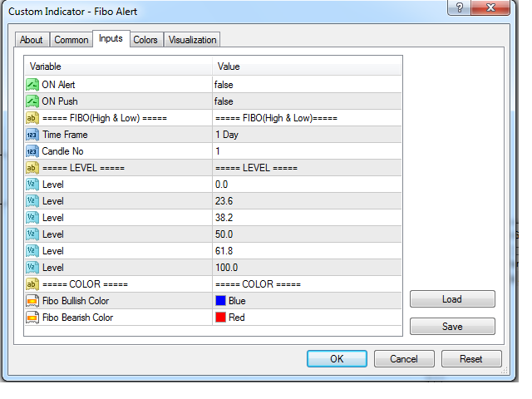Select the Fibo Bullish Color label

(x=76, y=301)
